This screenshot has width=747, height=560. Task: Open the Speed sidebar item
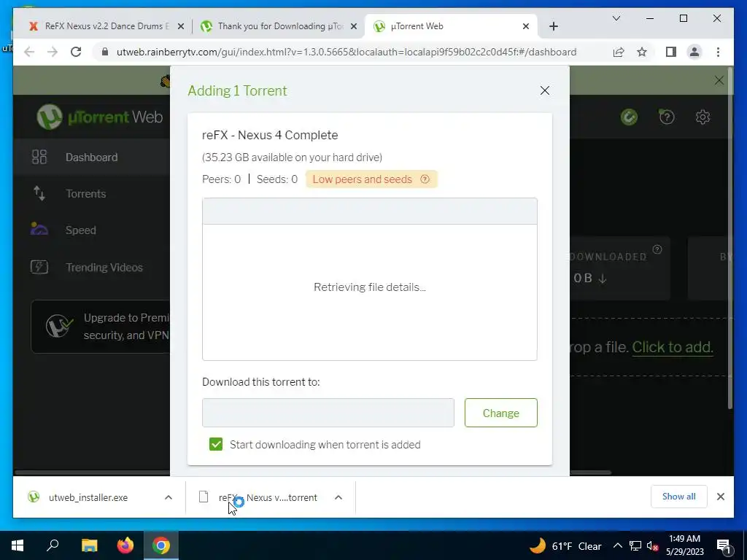pos(91,230)
